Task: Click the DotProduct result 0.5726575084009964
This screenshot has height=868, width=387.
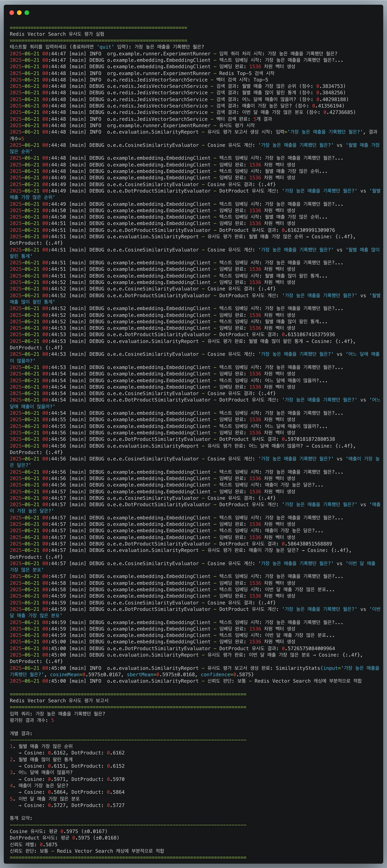Action: pos(308,648)
